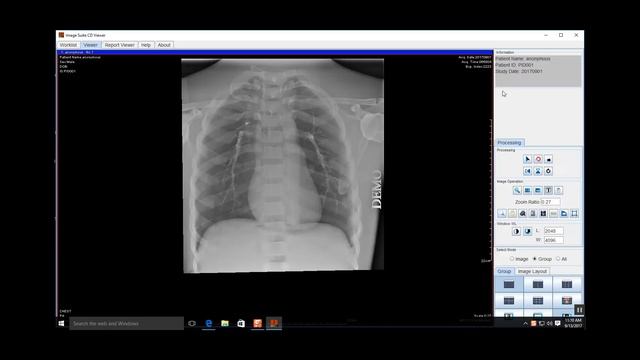Choose the second layout thumbnail in the first row

click(538, 284)
